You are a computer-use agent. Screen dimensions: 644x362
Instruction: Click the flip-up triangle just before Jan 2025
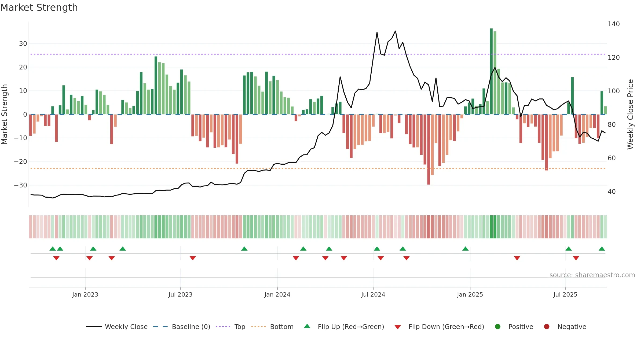click(465, 249)
